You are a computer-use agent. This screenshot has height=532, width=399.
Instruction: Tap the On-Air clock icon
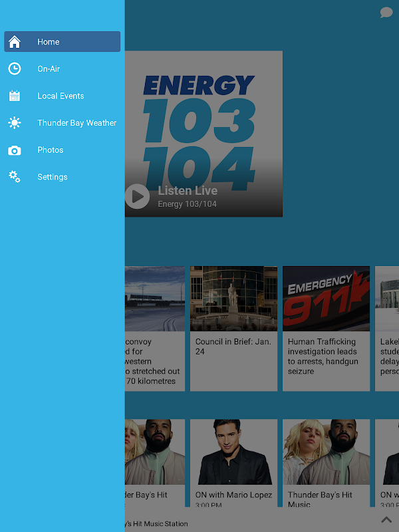click(x=15, y=68)
